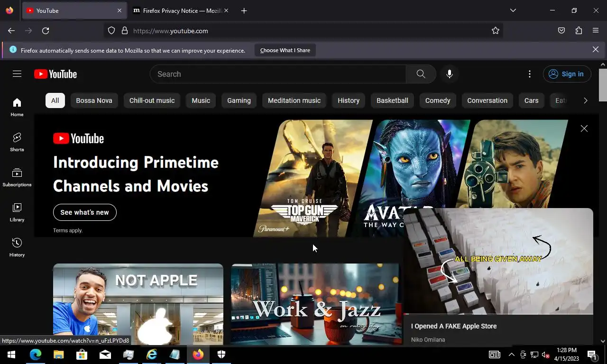Open the notification center icon
Screen dimensions: 607x364
point(592,355)
